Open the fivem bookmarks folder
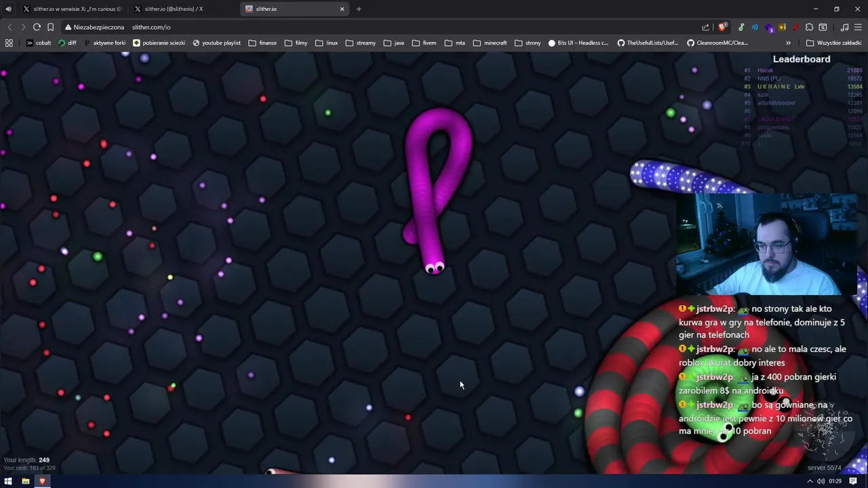This screenshot has width=868, height=488. pyautogui.click(x=424, y=43)
